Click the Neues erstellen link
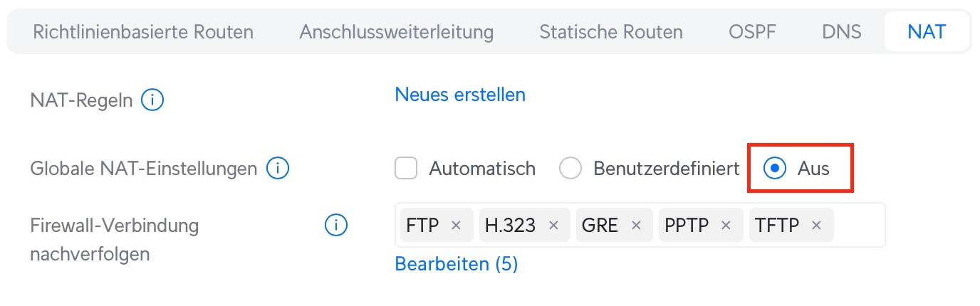This screenshot has height=306, width=980. point(460,94)
